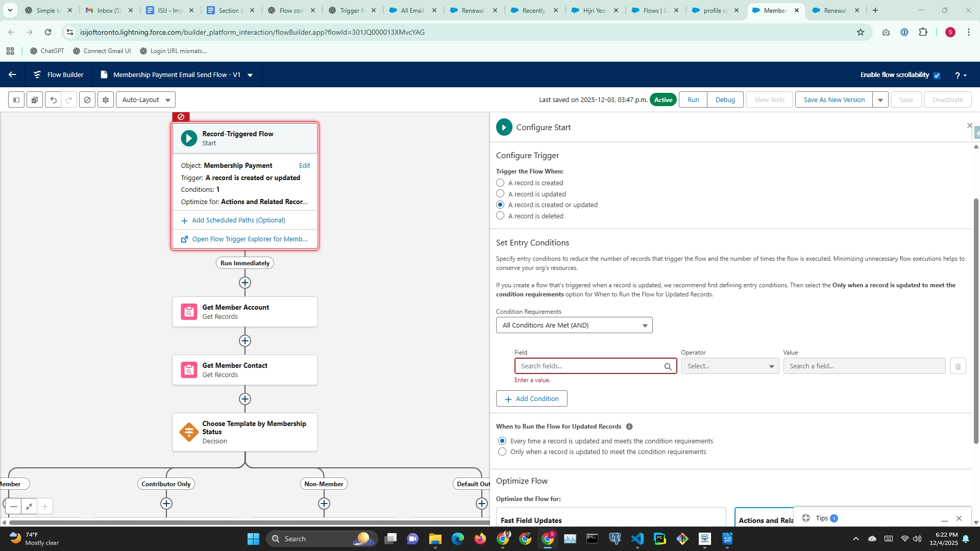Delete the condition row with trash icon
Viewport: 980px width, 551px height.
[958, 366]
